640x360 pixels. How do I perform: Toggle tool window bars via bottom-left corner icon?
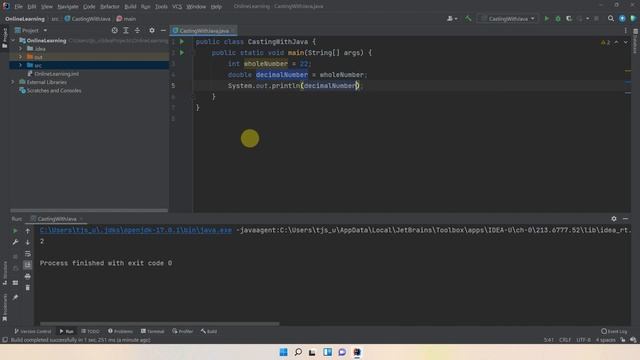[4, 340]
